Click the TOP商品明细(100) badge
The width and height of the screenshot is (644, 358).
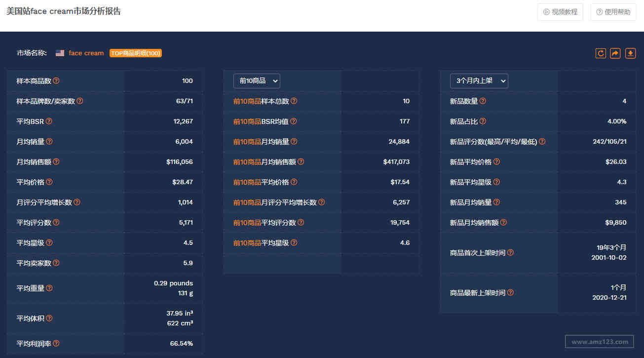[136, 53]
